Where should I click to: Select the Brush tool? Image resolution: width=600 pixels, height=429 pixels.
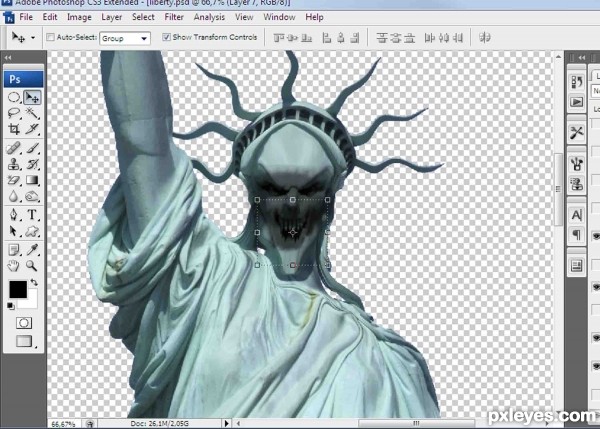32,148
